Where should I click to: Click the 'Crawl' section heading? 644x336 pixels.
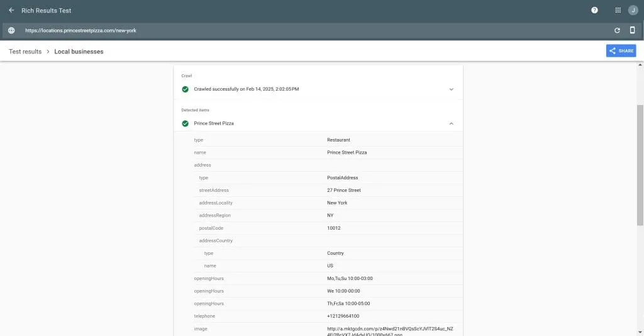pyautogui.click(x=186, y=76)
